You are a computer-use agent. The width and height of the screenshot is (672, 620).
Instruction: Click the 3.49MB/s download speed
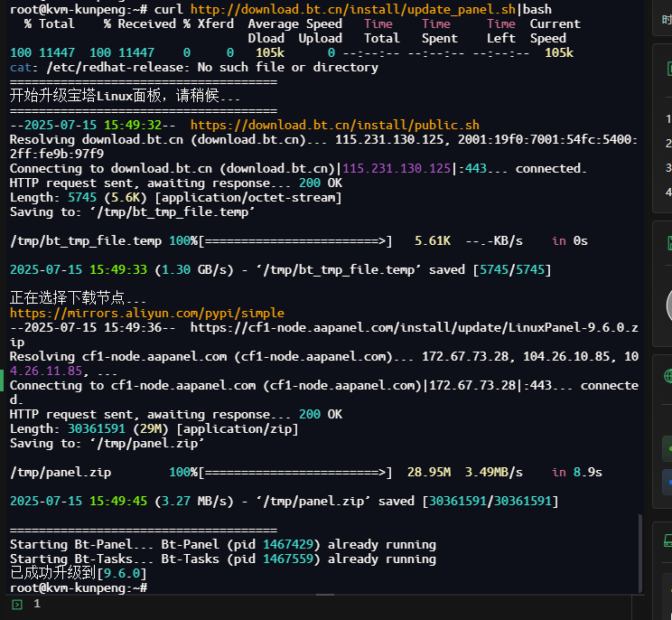(494, 472)
